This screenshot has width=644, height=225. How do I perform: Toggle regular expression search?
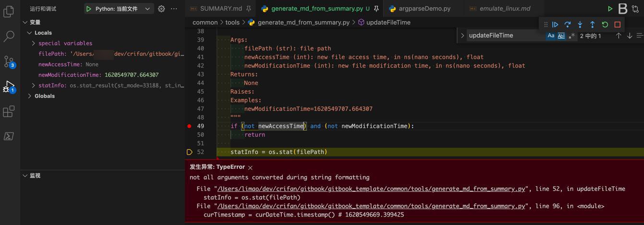[571, 36]
